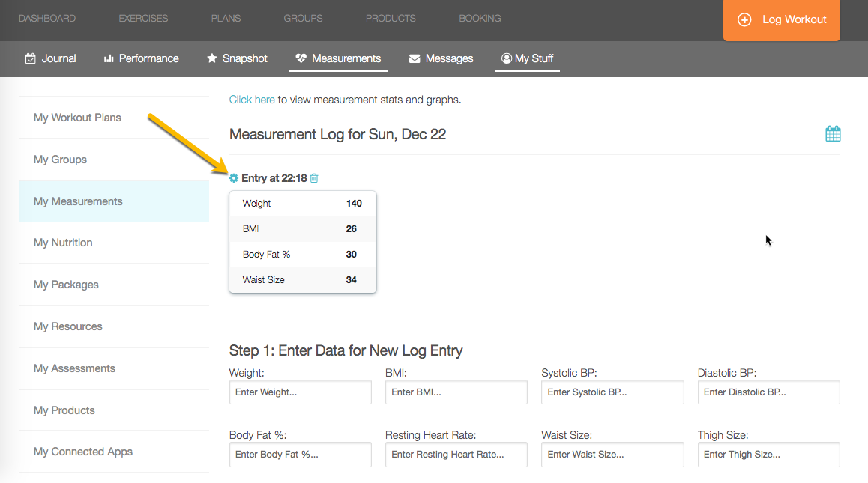Viewport: 868px width, 483px height.
Task: Open My Resources in sidebar
Action: click(114, 327)
